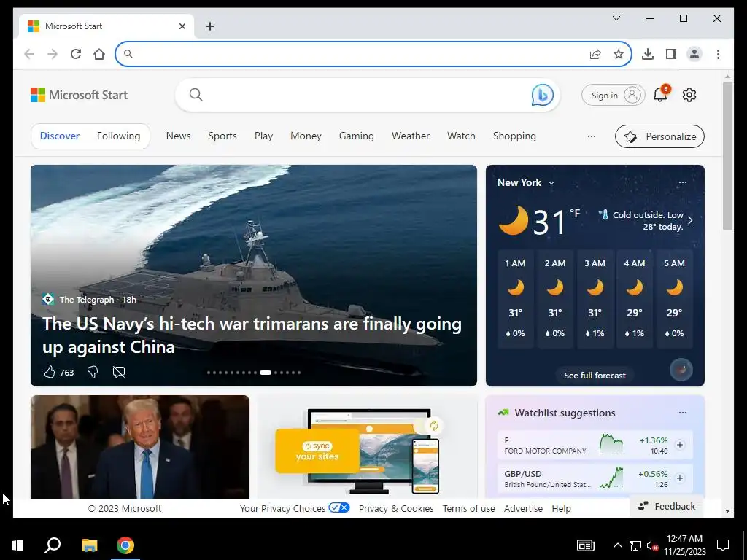Focus Microsoft Start web search field
Viewport: 747px width, 560px height.
pos(366,95)
